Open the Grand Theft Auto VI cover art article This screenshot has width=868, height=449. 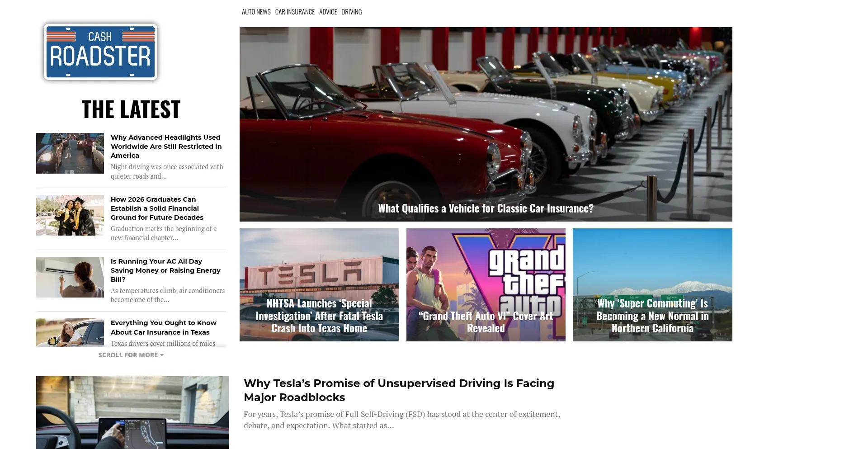486,285
